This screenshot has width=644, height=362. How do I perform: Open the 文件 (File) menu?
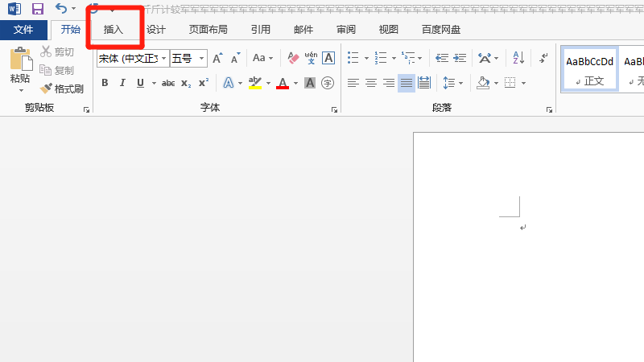[23, 30]
